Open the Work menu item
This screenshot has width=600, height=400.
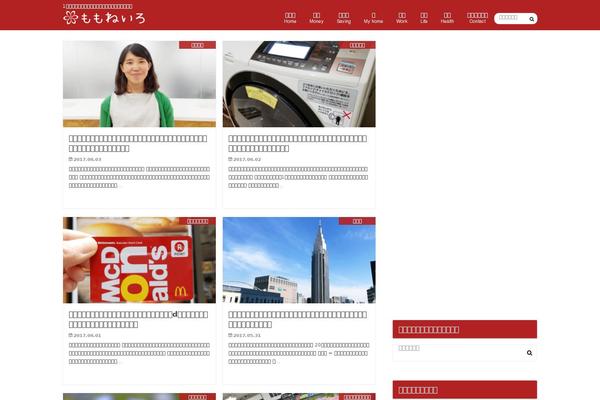402,18
